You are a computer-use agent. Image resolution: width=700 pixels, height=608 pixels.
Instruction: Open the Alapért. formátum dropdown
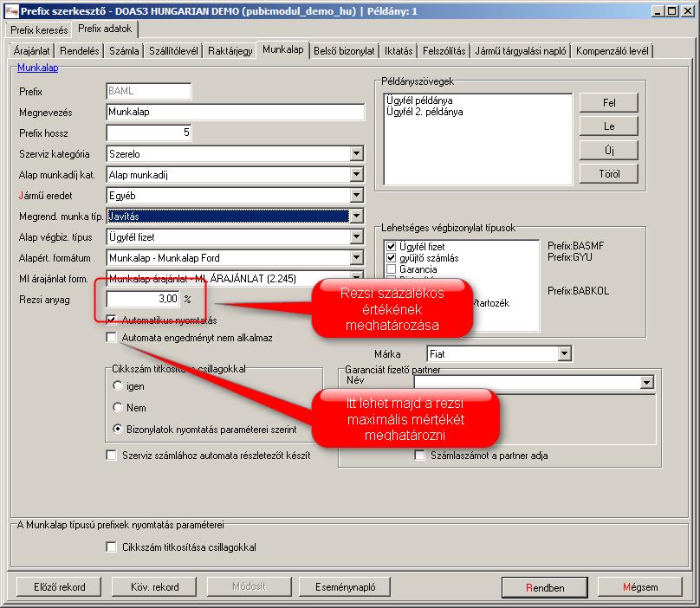click(356, 257)
